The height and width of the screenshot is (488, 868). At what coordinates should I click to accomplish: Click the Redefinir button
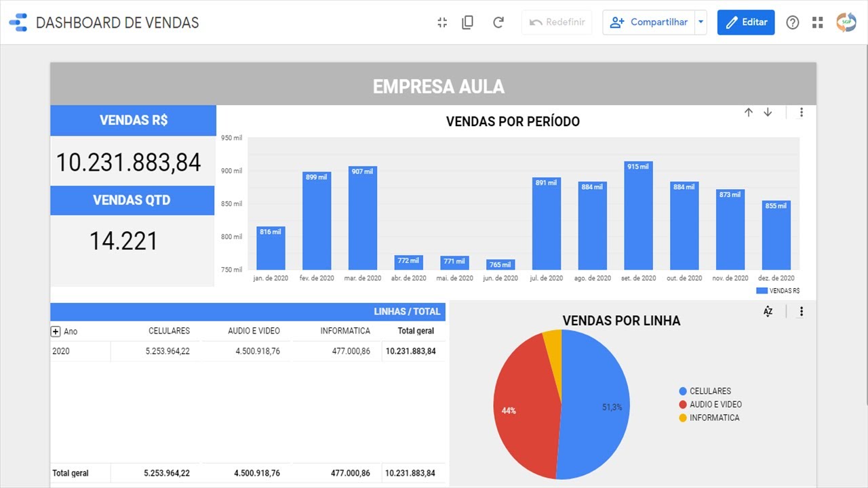557,22
